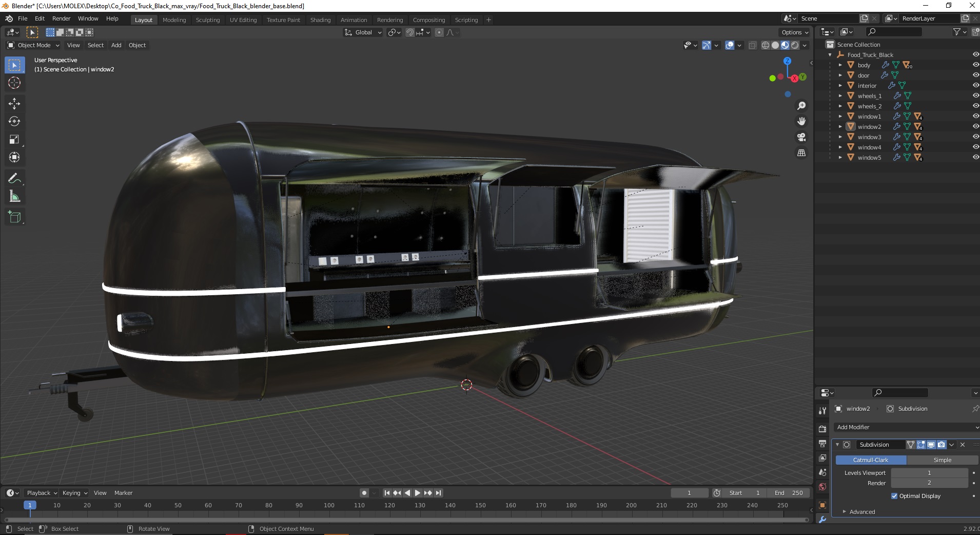Click the pan view hand icon
The height and width of the screenshot is (535, 980).
point(801,121)
